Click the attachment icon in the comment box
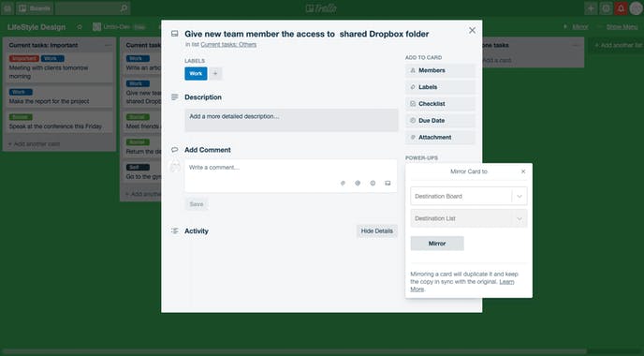 (343, 183)
